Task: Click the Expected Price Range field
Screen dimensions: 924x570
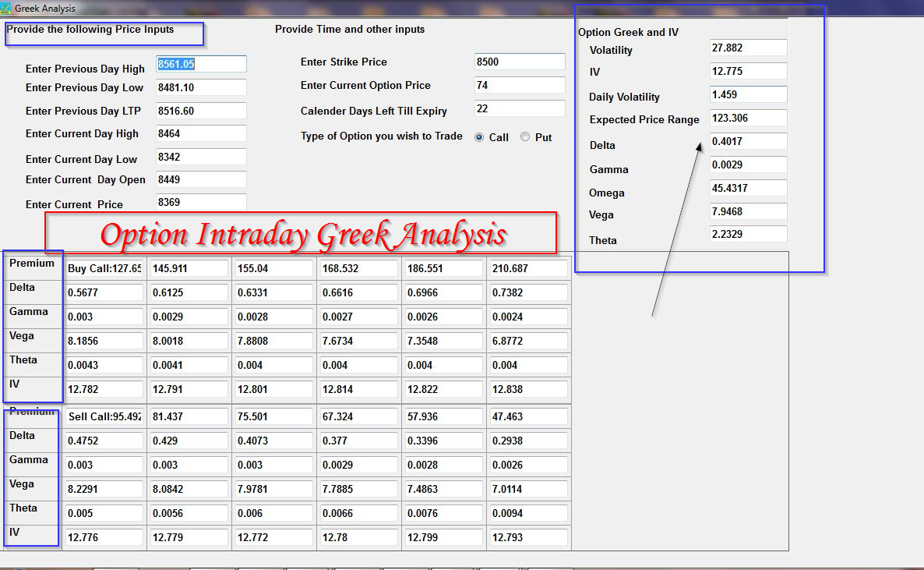Action: pyautogui.click(x=747, y=119)
